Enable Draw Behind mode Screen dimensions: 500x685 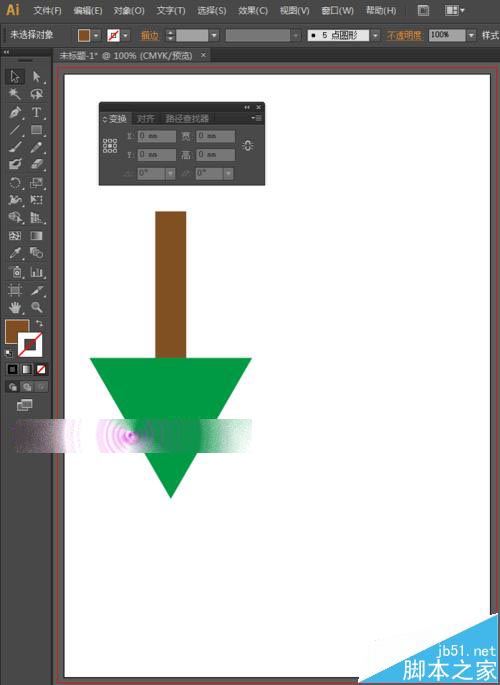[x=27, y=387]
